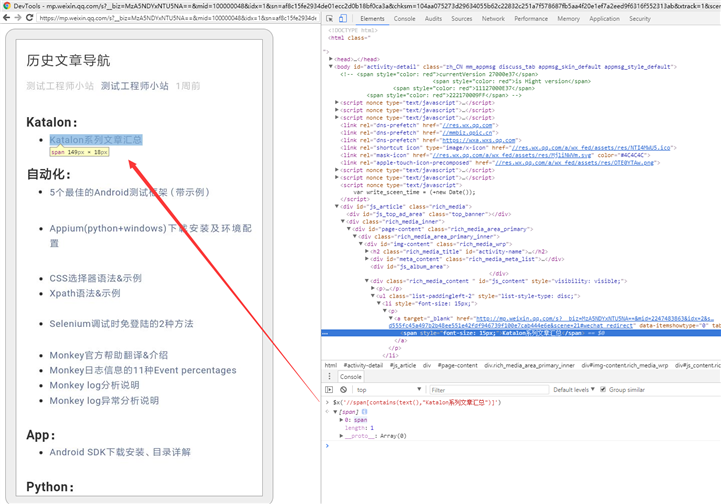This screenshot has width=721, height=504.
Task: Click the console Filter input field
Action: [x=489, y=389]
